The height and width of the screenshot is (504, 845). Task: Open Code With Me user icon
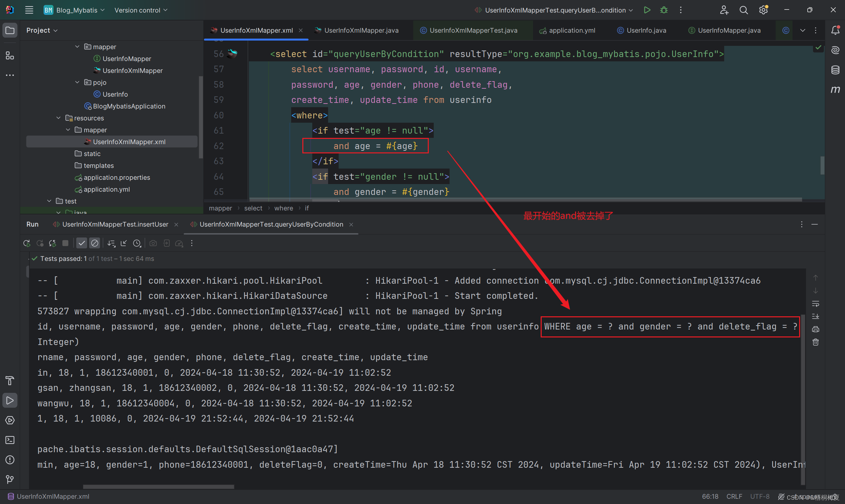[x=724, y=10]
